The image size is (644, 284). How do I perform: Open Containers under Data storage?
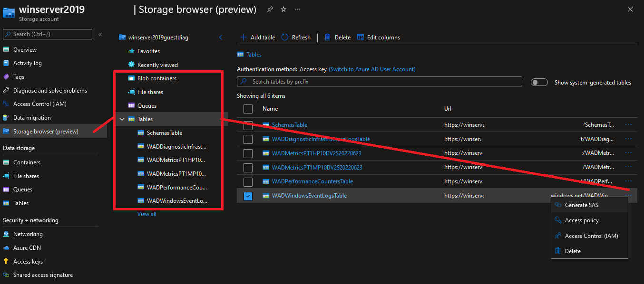click(x=27, y=162)
